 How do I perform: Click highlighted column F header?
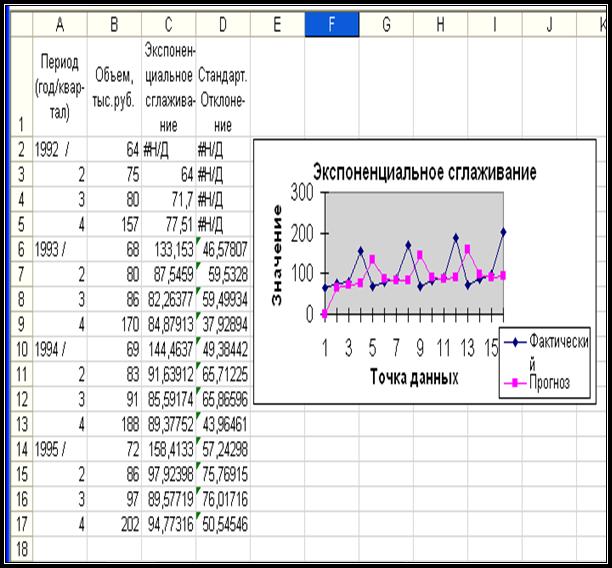coord(332,25)
